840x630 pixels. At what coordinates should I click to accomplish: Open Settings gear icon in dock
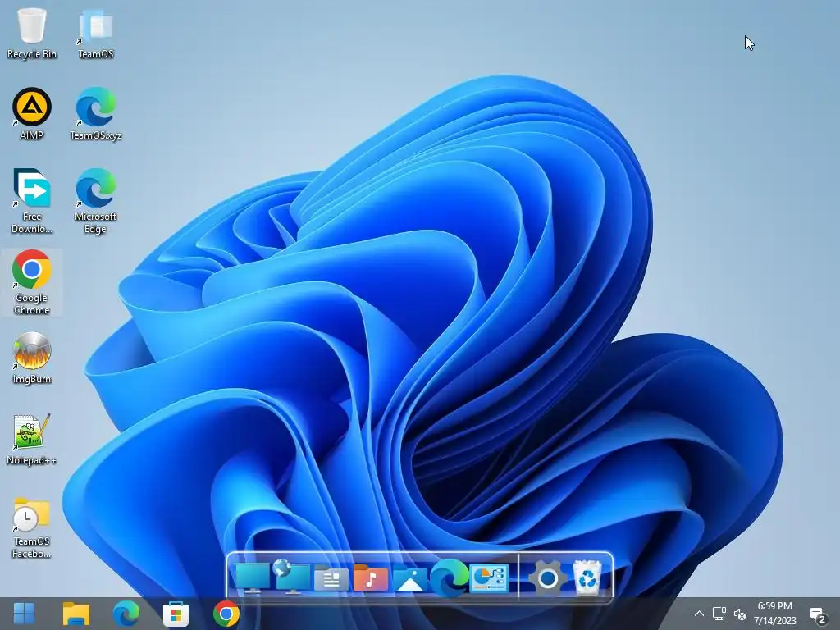(547, 578)
